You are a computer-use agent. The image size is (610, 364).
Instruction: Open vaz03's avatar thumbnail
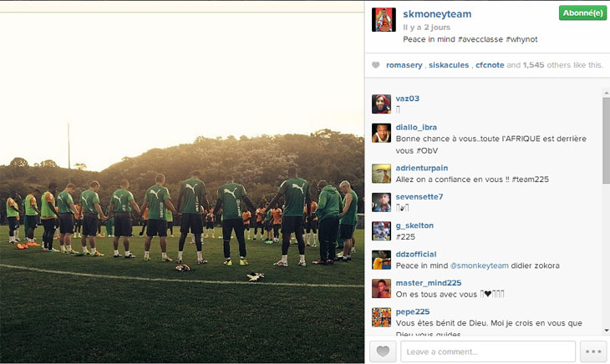pos(381,104)
